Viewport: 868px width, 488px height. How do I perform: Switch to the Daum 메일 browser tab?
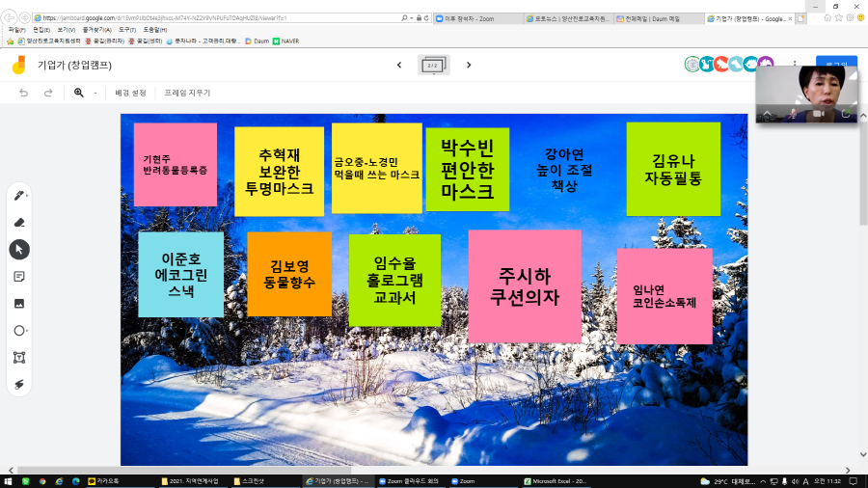658,18
